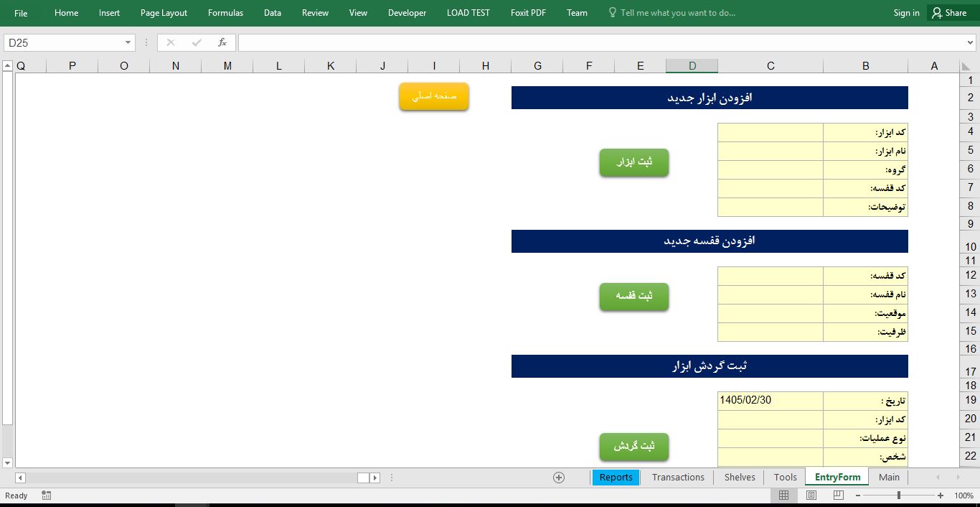
Task: Click green ثبت ابزار button
Action: pyautogui.click(x=634, y=162)
